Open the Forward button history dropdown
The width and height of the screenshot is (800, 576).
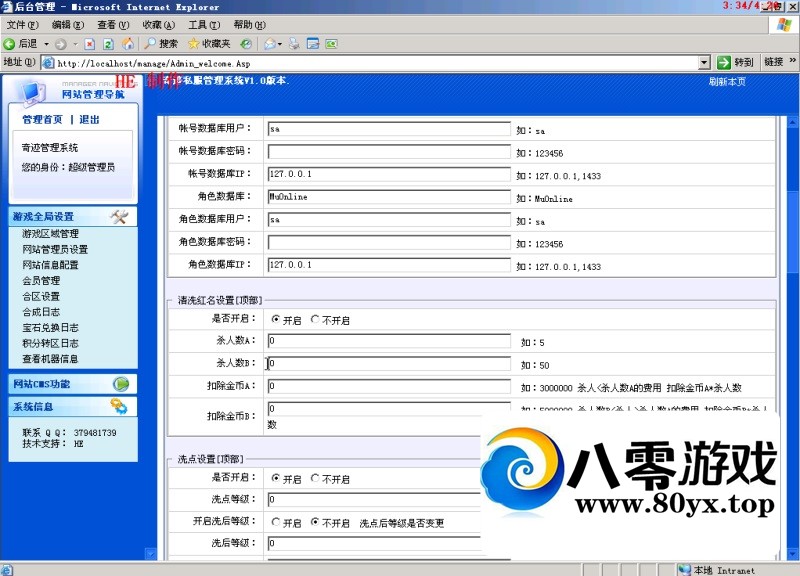point(76,44)
